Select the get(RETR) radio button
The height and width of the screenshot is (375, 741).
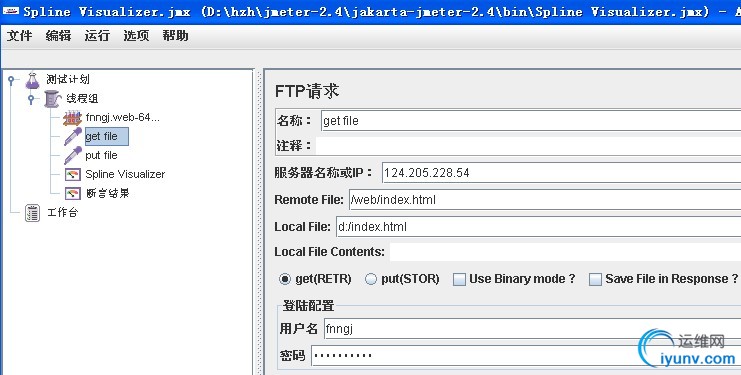tap(284, 279)
